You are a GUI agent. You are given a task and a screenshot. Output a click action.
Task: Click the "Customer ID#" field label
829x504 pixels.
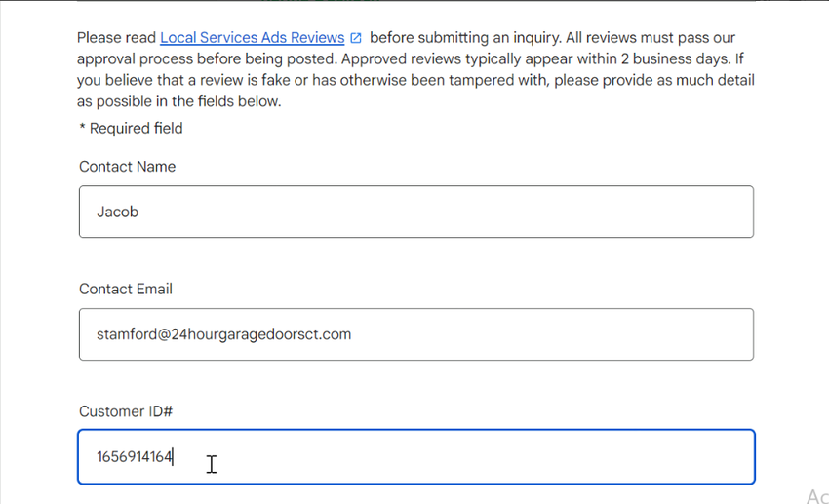[125, 411]
